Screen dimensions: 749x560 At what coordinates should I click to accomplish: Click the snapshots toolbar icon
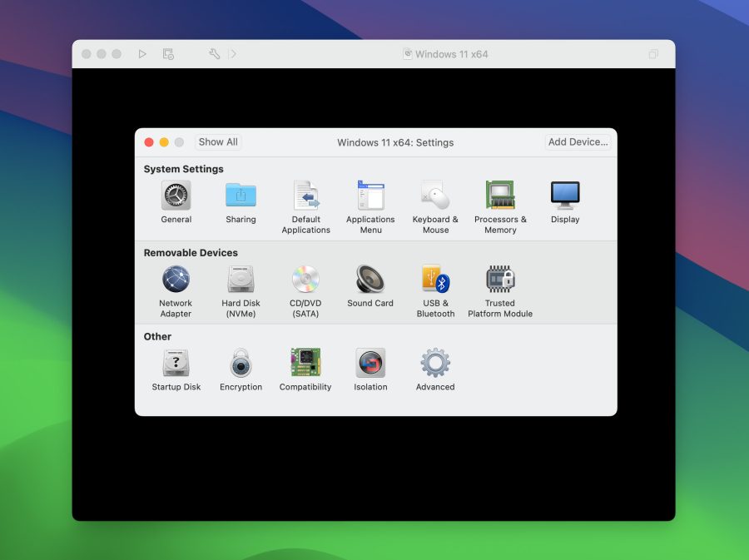(169, 53)
